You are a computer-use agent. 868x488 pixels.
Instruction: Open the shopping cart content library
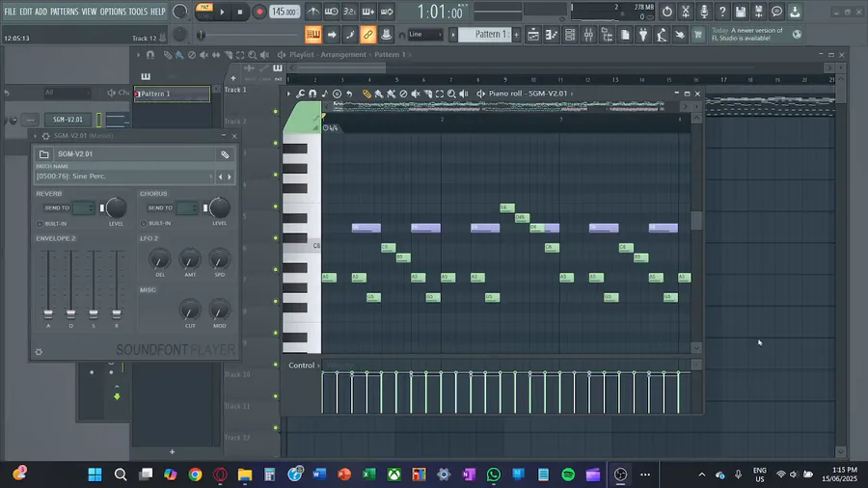coord(698,35)
